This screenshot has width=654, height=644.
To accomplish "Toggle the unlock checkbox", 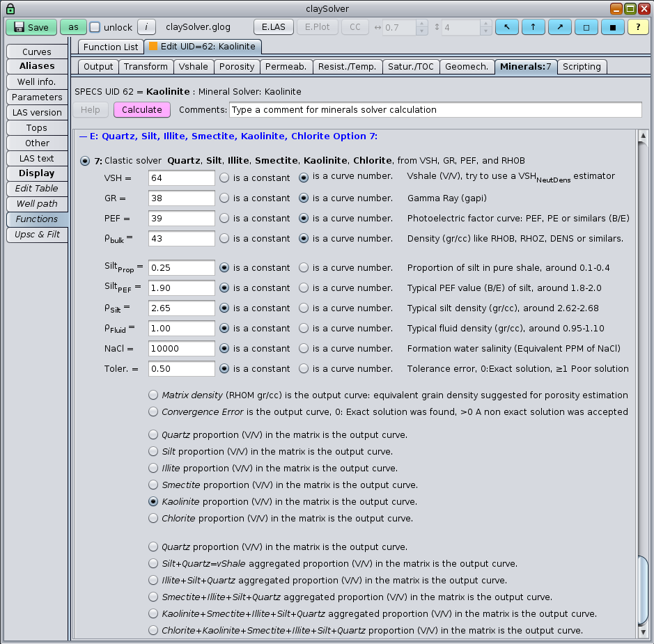I will pos(95,27).
